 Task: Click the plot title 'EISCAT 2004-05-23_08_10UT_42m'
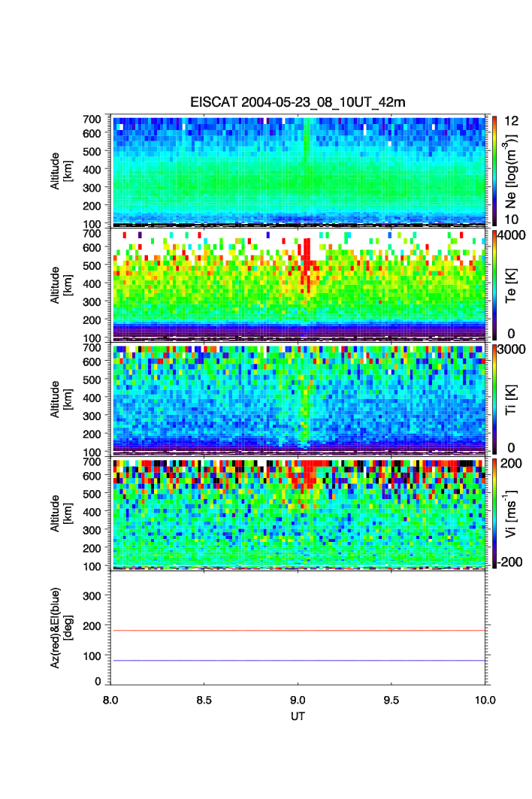click(298, 102)
